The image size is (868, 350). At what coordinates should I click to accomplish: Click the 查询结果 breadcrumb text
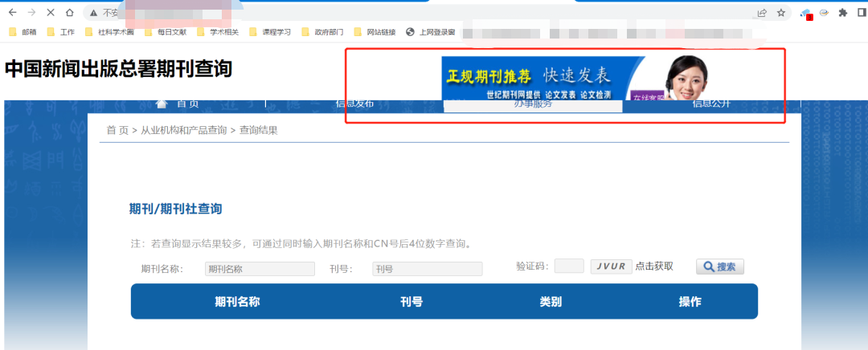pos(259,131)
